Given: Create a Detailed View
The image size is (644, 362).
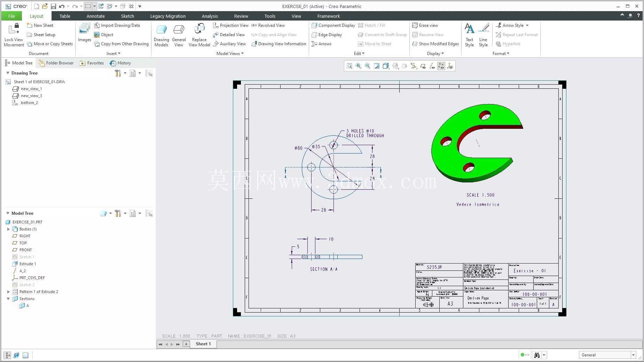Looking at the screenshot, I should [x=229, y=35].
